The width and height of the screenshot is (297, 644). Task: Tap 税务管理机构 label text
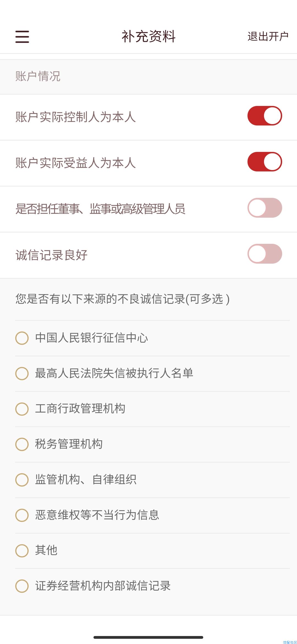pos(69,444)
